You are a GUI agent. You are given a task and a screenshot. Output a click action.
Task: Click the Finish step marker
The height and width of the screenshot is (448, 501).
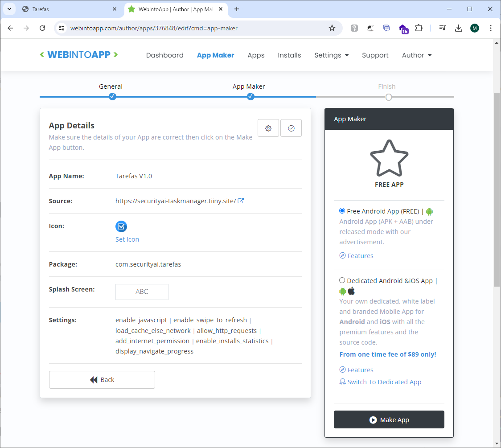(389, 97)
